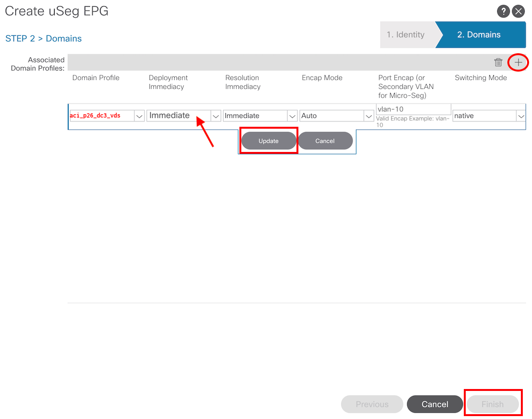Open the help question mark icon
The width and height of the screenshot is (532, 419).
click(x=503, y=12)
